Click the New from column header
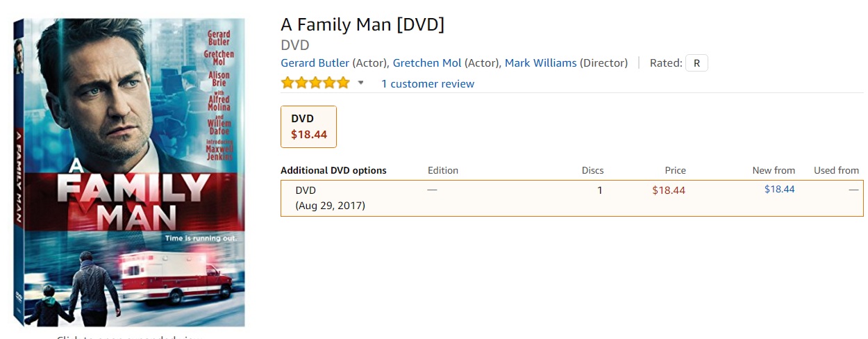The image size is (868, 339). coord(774,170)
